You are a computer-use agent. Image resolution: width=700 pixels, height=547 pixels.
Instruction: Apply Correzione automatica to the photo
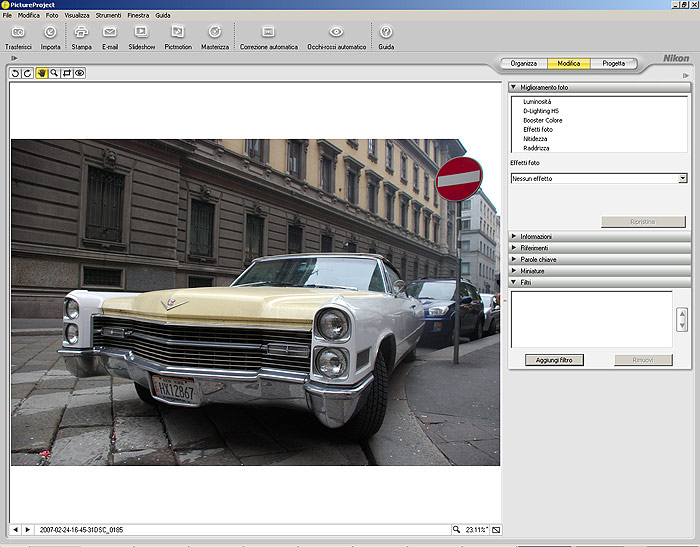[268, 33]
